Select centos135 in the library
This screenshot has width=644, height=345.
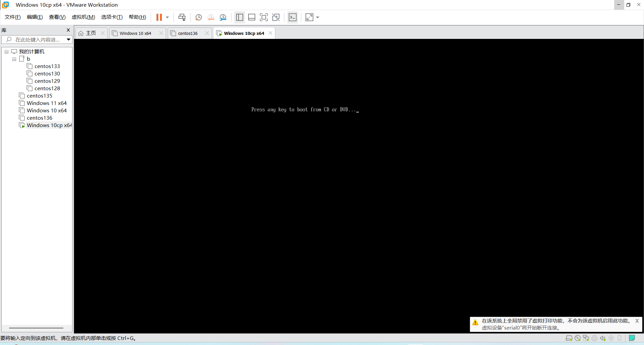tap(39, 96)
